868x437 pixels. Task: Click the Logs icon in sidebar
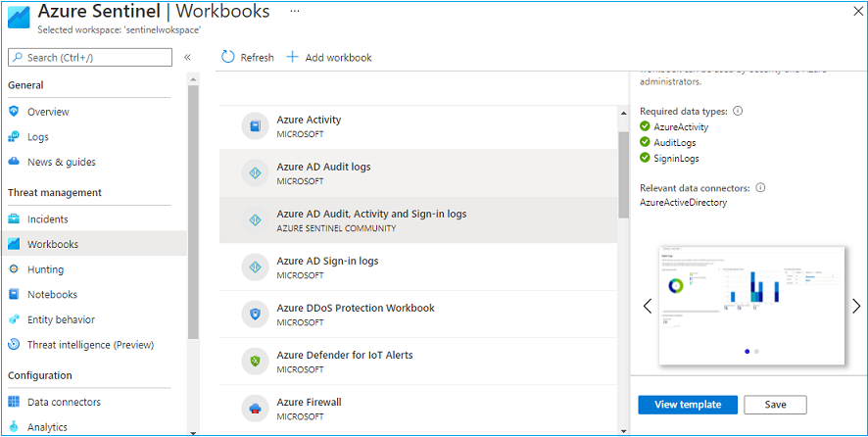[x=14, y=137]
